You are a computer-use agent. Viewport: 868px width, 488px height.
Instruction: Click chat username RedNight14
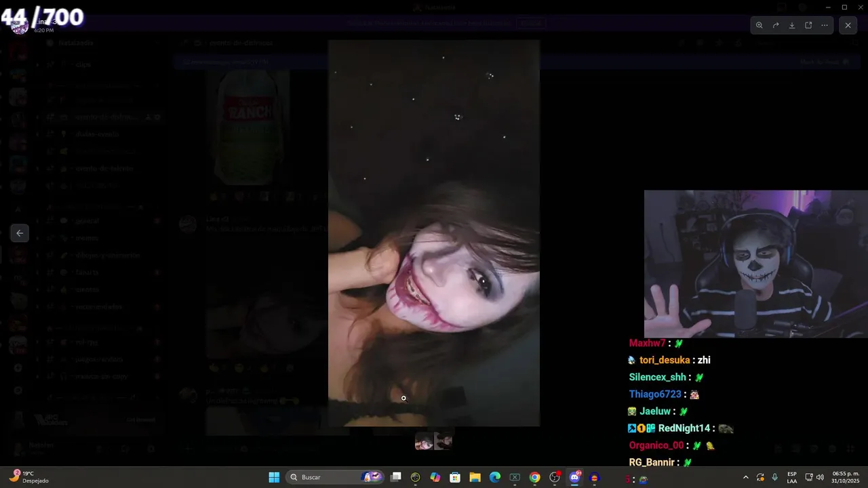[x=684, y=428]
